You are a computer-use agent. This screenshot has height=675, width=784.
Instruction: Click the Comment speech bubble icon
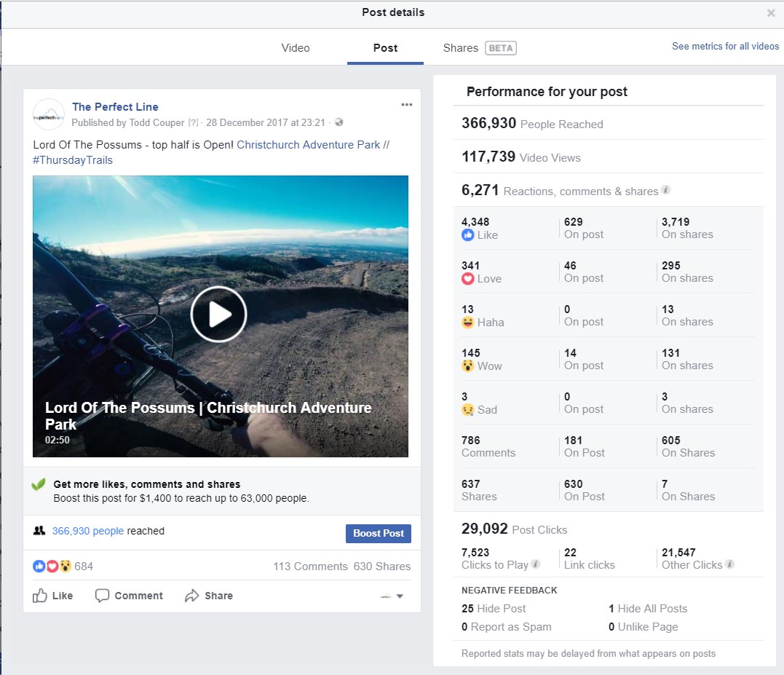tap(102, 596)
